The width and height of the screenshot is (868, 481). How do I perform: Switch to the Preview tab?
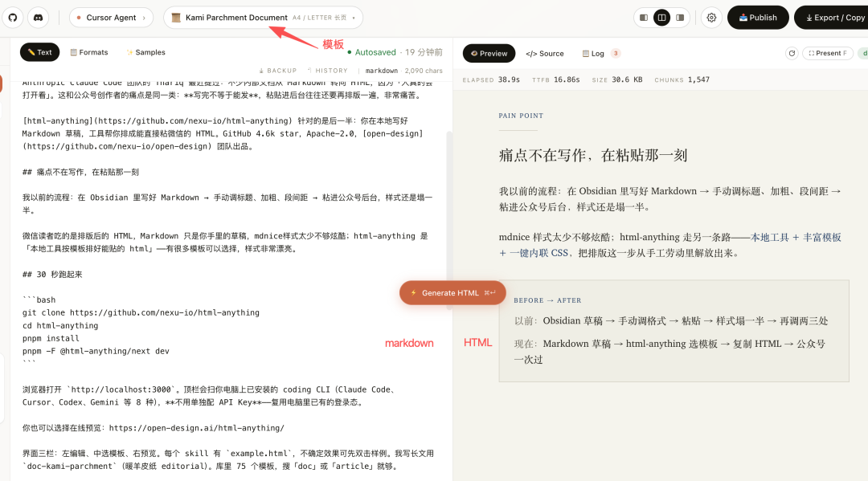point(489,54)
